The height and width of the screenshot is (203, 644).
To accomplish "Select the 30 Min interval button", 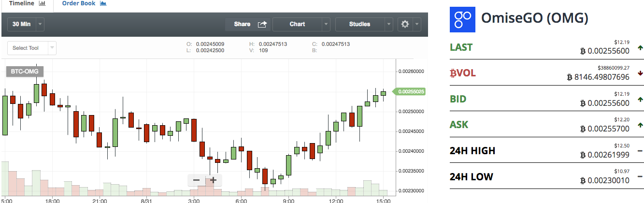I will click(x=22, y=24).
